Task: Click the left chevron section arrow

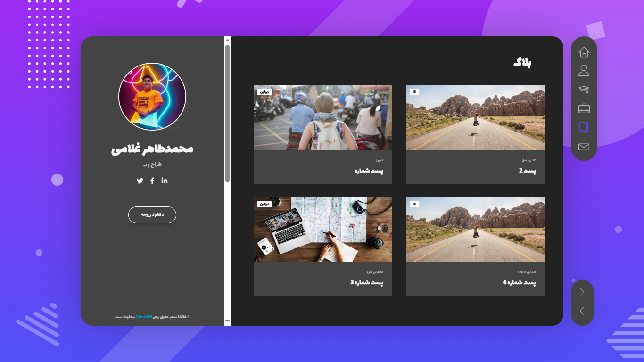Action: [582, 311]
